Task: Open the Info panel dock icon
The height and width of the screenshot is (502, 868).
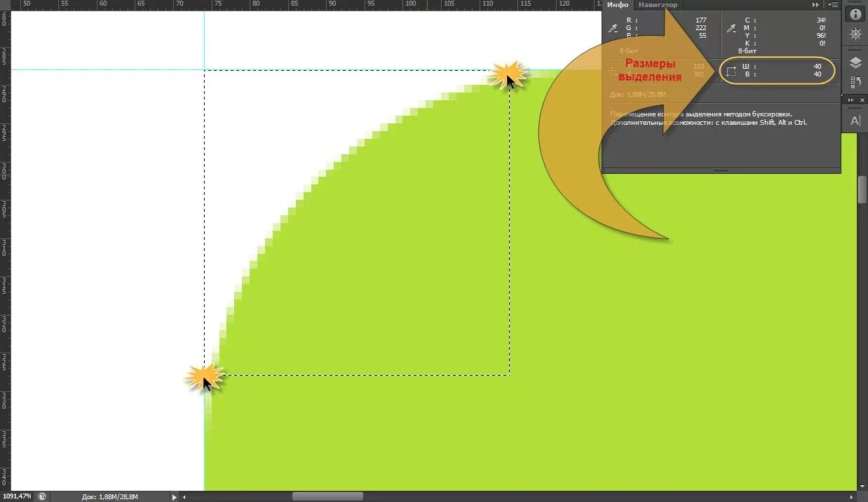Action: click(x=855, y=14)
